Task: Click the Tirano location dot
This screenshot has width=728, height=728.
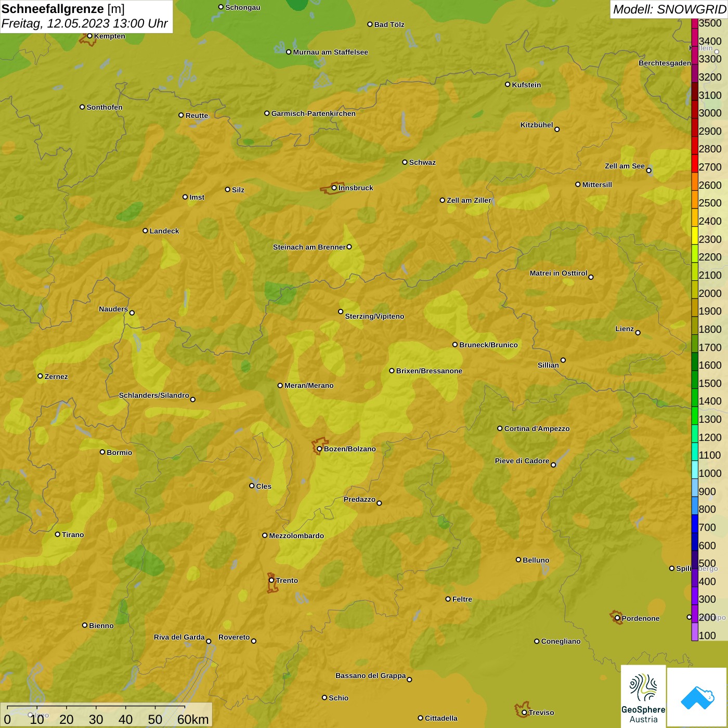Action: tap(57, 534)
